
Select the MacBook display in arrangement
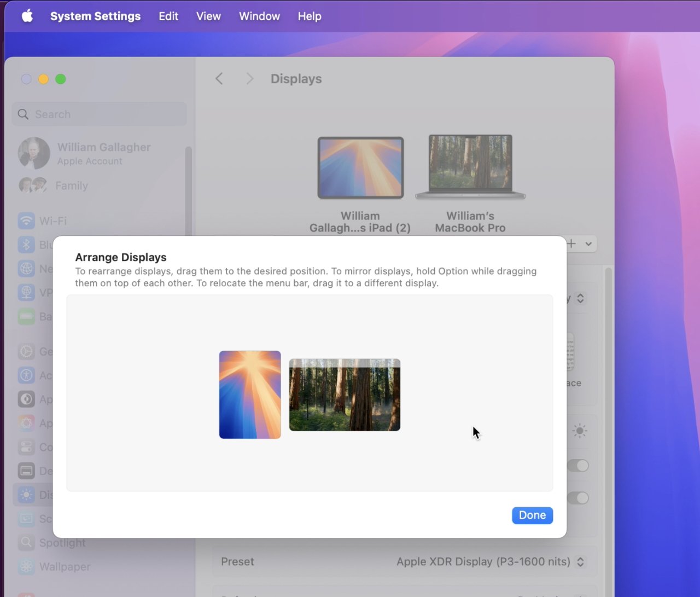pyautogui.click(x=345, y=395)
